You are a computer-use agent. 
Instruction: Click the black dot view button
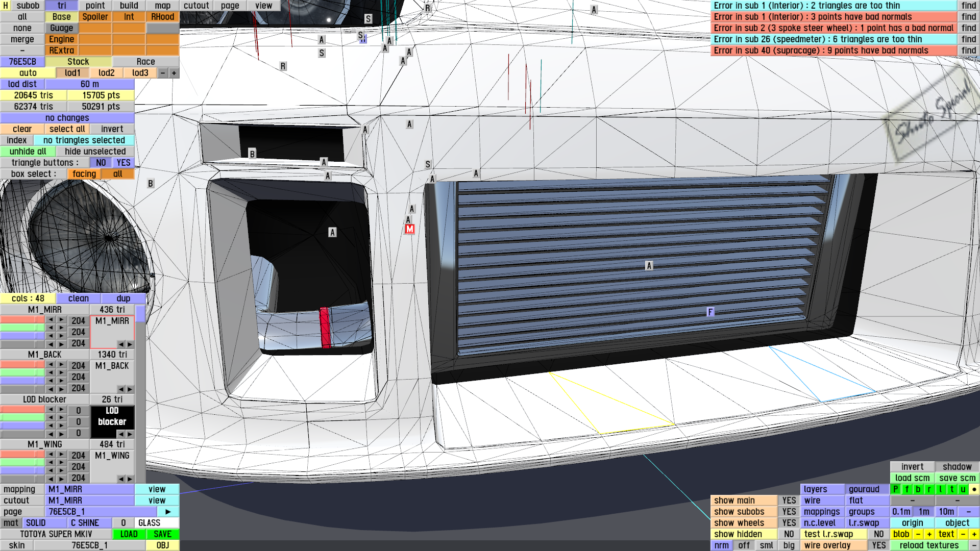tap(974, 489)
